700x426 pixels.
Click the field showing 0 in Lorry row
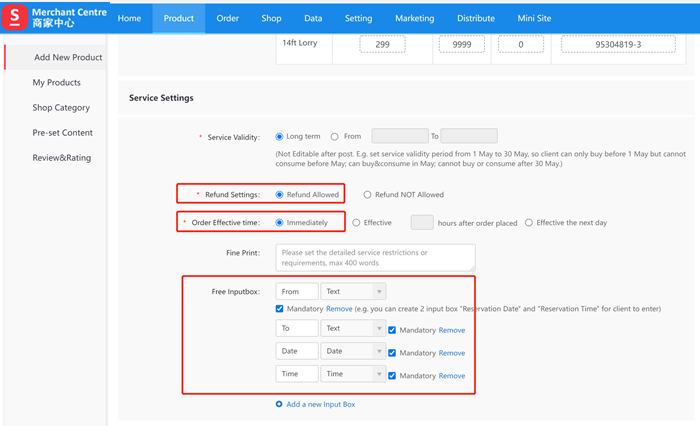[521, 44]
